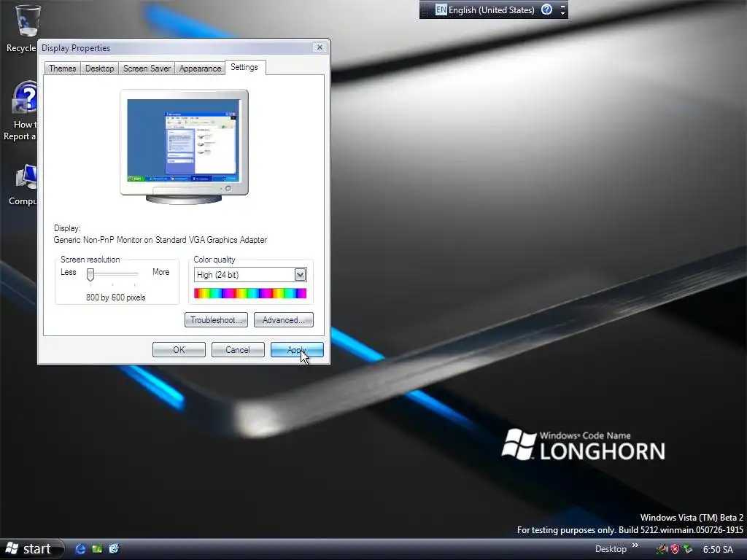Open the Start menu
The image size is (747, 560).
pyautogui.click(x=31, y=549)
